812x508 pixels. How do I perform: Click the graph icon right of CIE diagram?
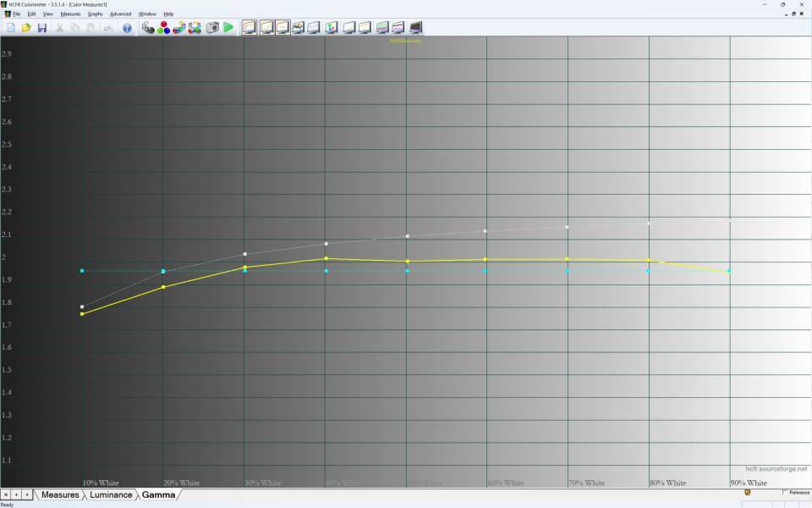(349, 27)
